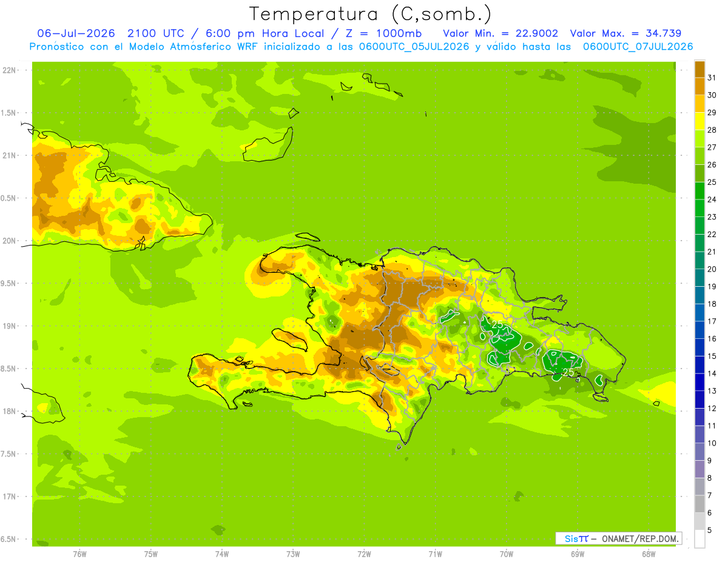The width and height of the screenshot is (728, 562).
Task: Click the legend value "31"
Action: 712,78
